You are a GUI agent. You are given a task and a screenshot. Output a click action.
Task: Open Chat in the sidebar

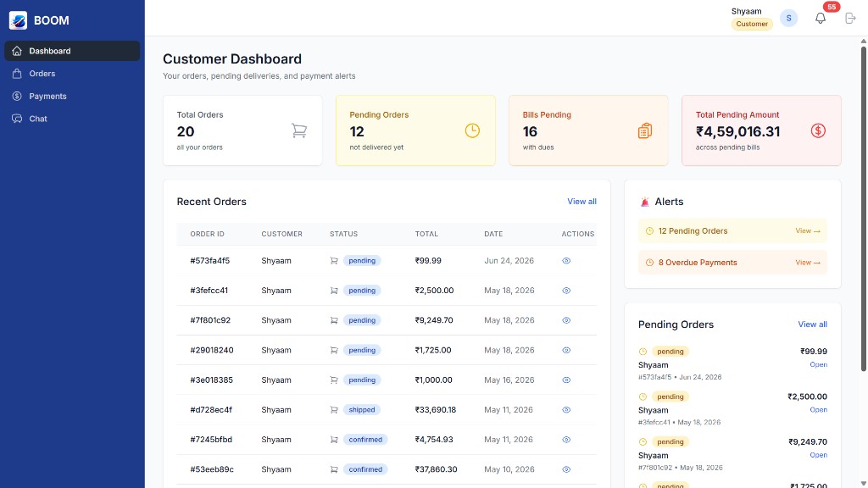72,119
